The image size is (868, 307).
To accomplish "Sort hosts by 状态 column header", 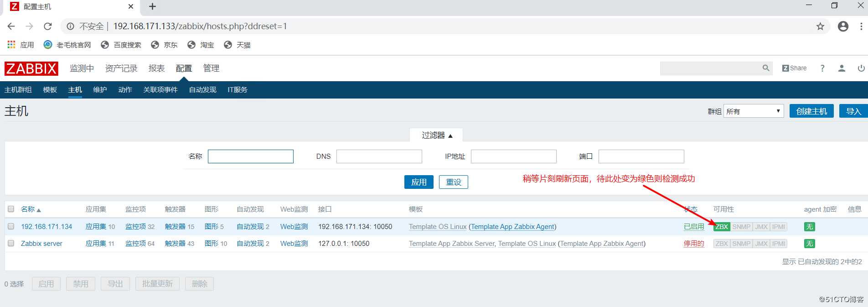I will [691, 209].
